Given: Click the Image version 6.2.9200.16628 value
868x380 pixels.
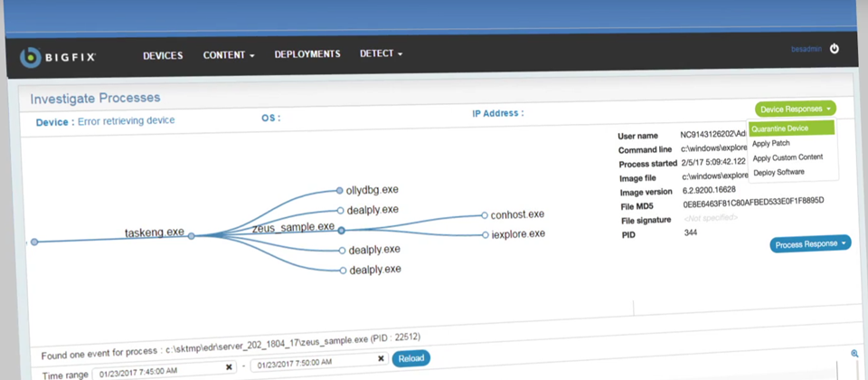Looking at the screenshot, I should [710, 191].
